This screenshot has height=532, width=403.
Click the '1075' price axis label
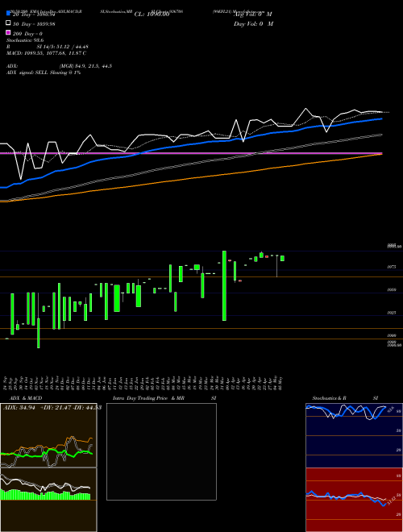(x=392, y=267)
